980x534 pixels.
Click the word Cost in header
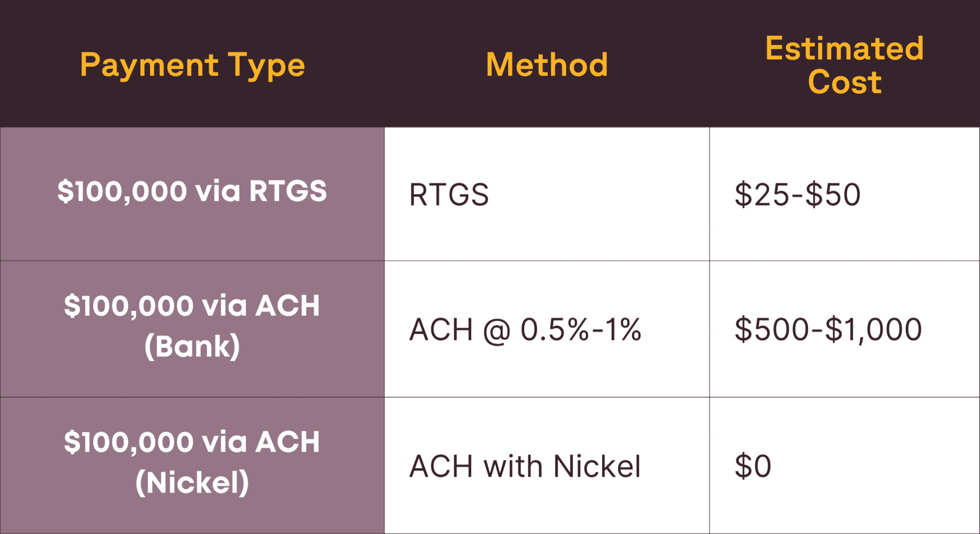coord(845,82)
